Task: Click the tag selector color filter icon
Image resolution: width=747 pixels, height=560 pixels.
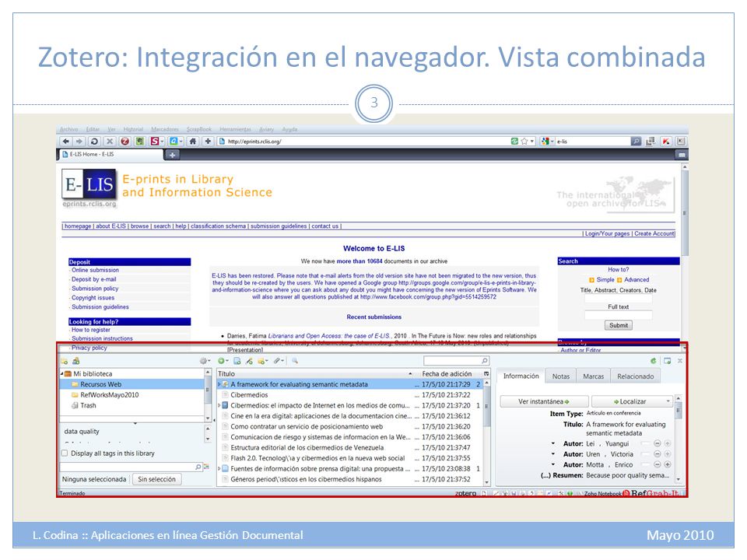Action: pos(206,467)
